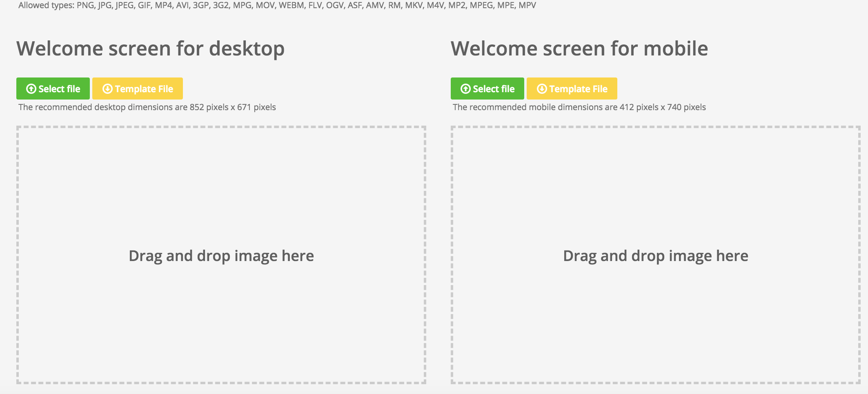
Task: Click download arrow icon in desktop Template File
Action: (x=107, y=89)
